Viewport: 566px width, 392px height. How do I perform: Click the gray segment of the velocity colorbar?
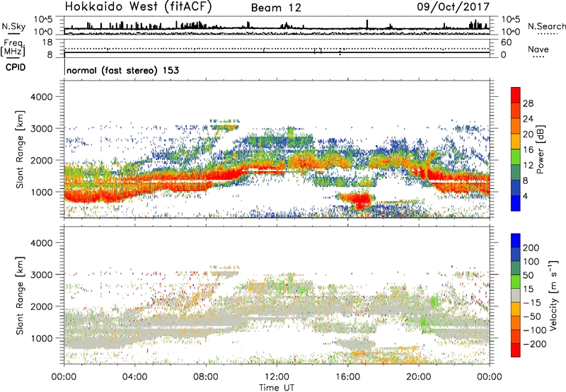coord(516,296)
